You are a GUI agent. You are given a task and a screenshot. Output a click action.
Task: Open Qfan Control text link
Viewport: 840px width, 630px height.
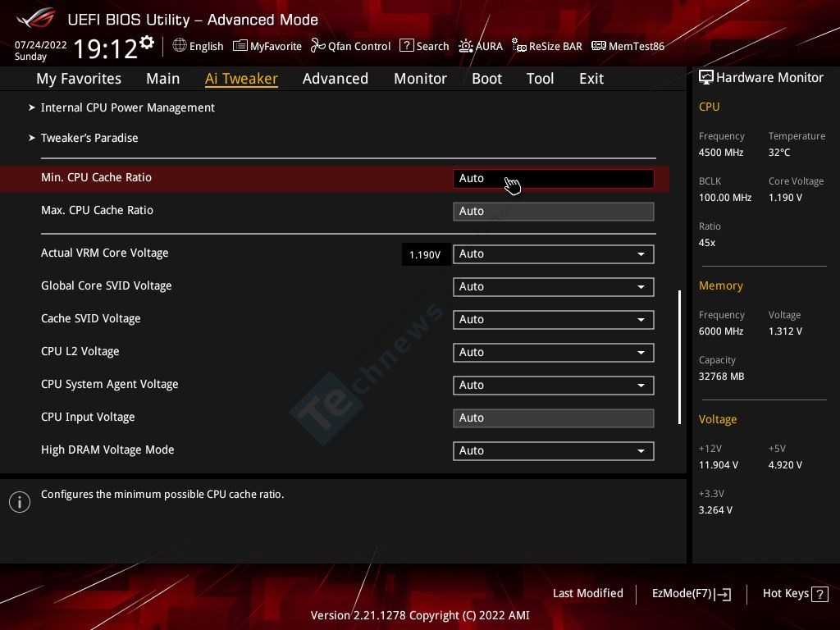(x=359, y=46)
